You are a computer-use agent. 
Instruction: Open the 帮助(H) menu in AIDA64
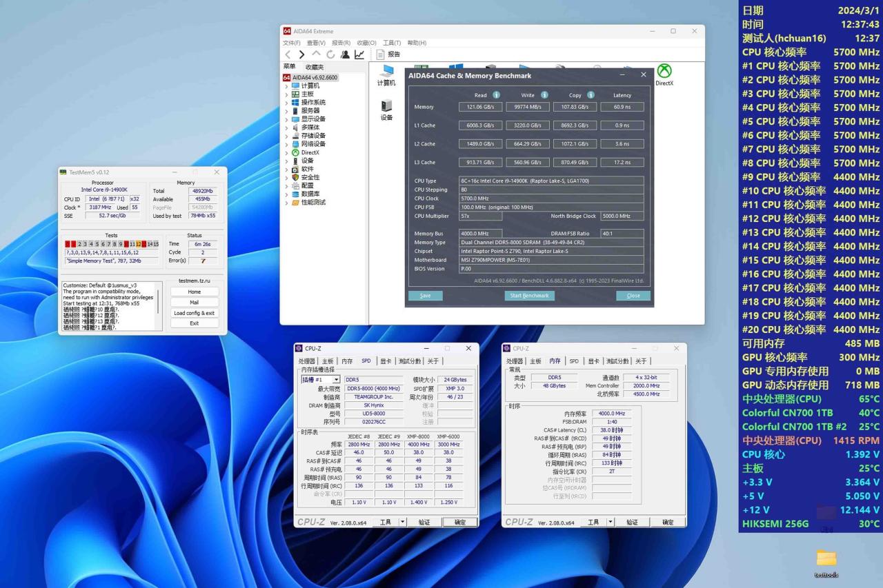coord(417,43)
